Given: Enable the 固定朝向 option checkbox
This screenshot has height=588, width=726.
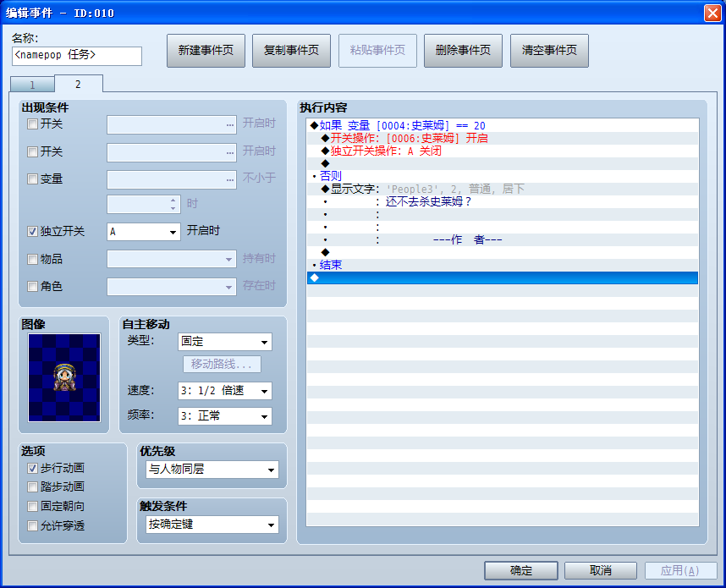Looking at the screenshot, I should (32, 507).
